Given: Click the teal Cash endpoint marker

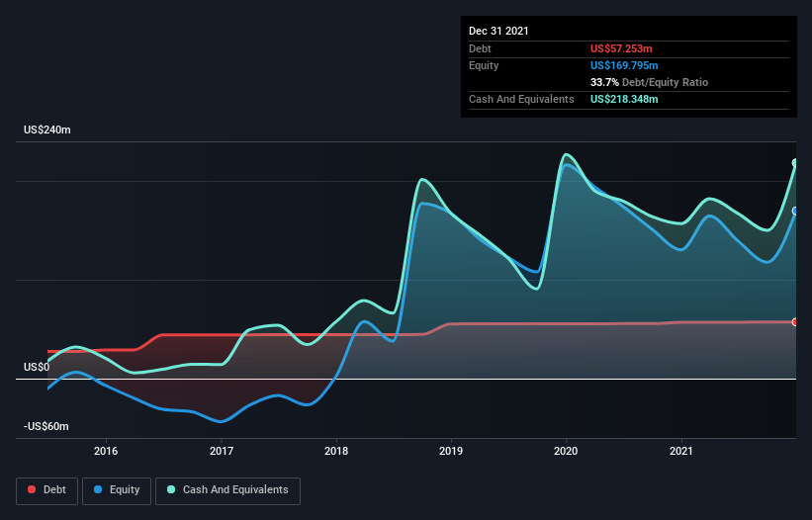Looking at the screenshot, I should click(795, 163).
